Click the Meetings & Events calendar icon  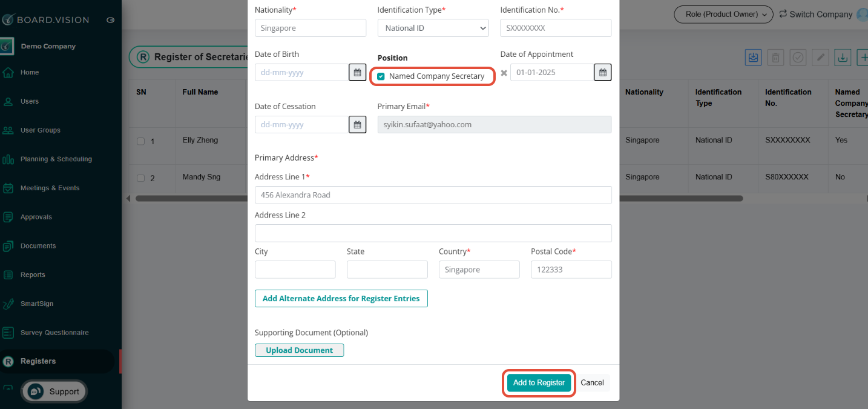(x=8, y=188)
